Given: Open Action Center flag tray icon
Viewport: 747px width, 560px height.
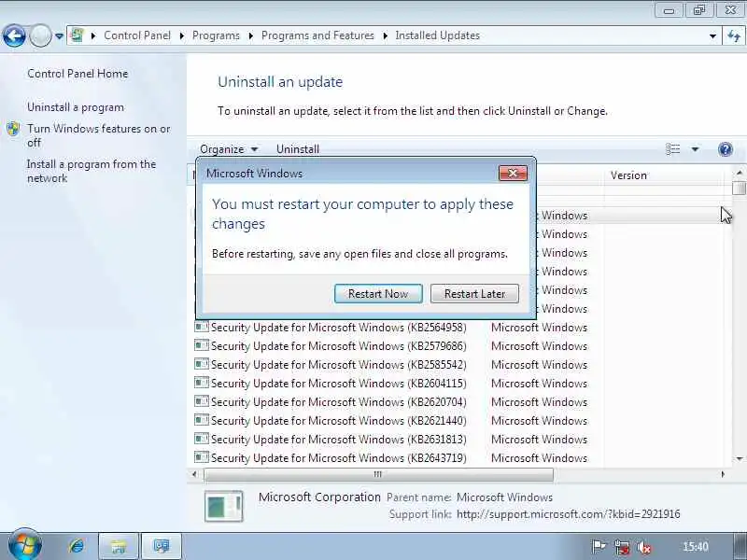Looking at the screenshot, I should click(x=599, y=547).
